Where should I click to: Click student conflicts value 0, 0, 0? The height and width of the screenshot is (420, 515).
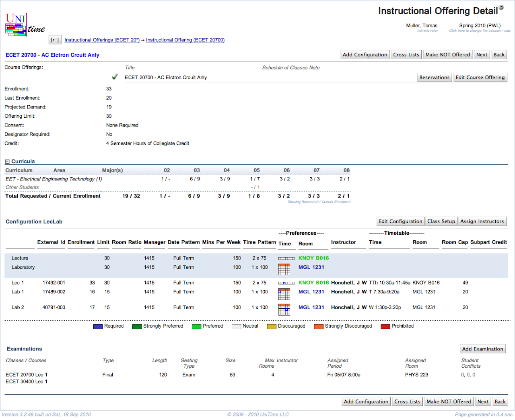click(x=468, y=375)
